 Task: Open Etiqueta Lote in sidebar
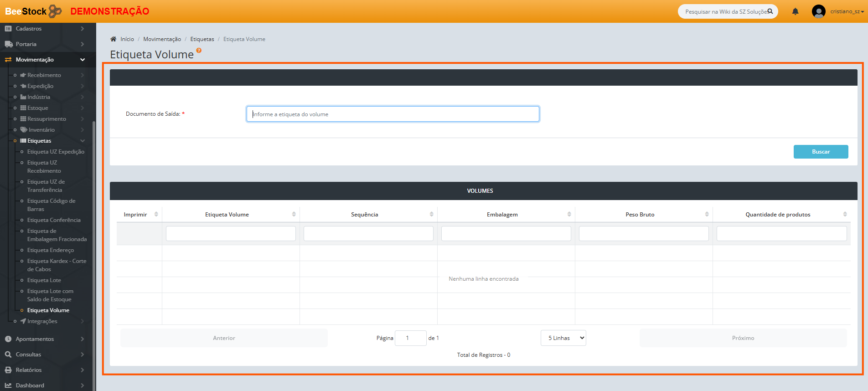[44, 280]
